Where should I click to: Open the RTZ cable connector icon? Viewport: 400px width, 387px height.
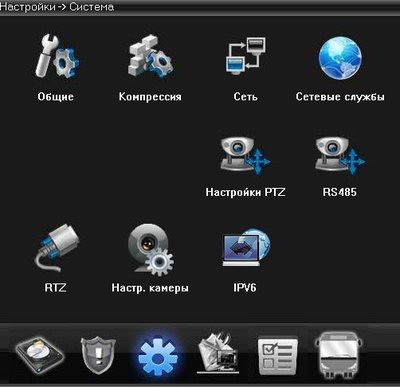pyautogui.click(x=56, y=247)
